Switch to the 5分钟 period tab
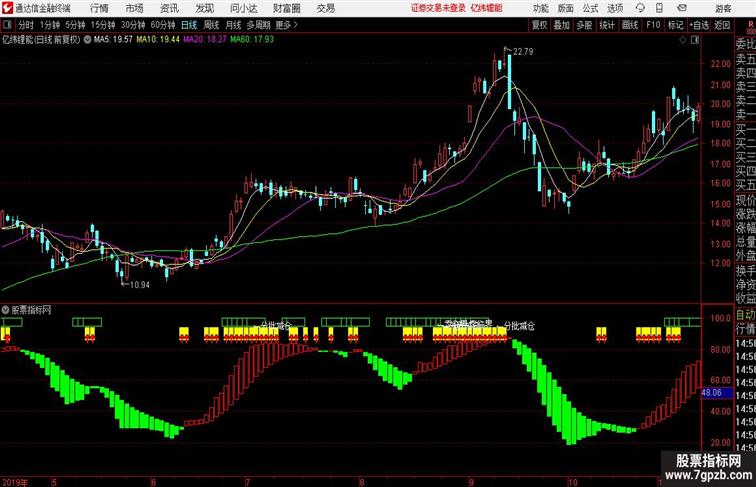Viewport: 756px width, 487px height. tap(75, 25)
